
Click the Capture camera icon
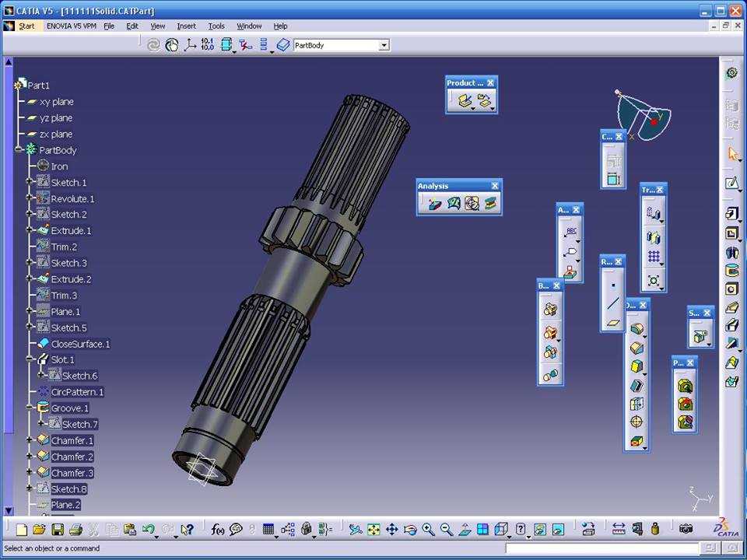click(685, 529)
